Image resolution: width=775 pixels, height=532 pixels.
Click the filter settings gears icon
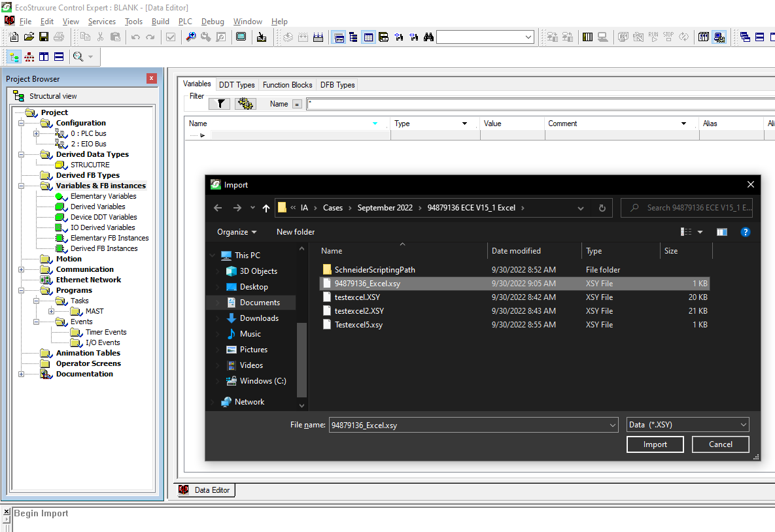click(x=245, y=104)
